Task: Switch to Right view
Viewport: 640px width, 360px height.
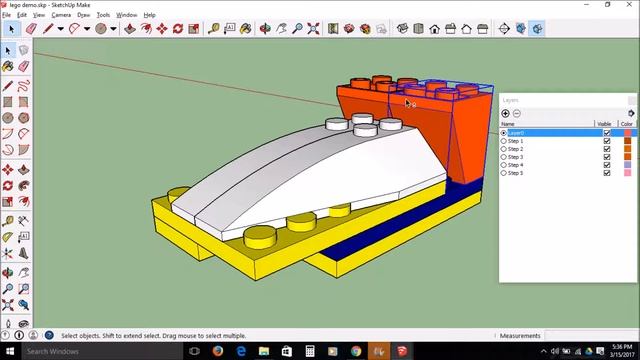Action: 450,29
